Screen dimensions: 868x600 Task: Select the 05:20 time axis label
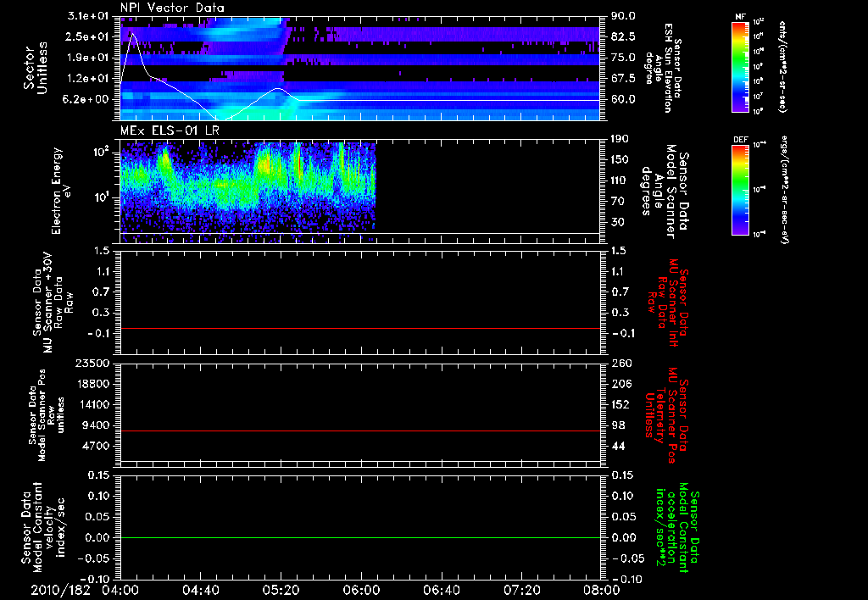[x=281, y=589]
